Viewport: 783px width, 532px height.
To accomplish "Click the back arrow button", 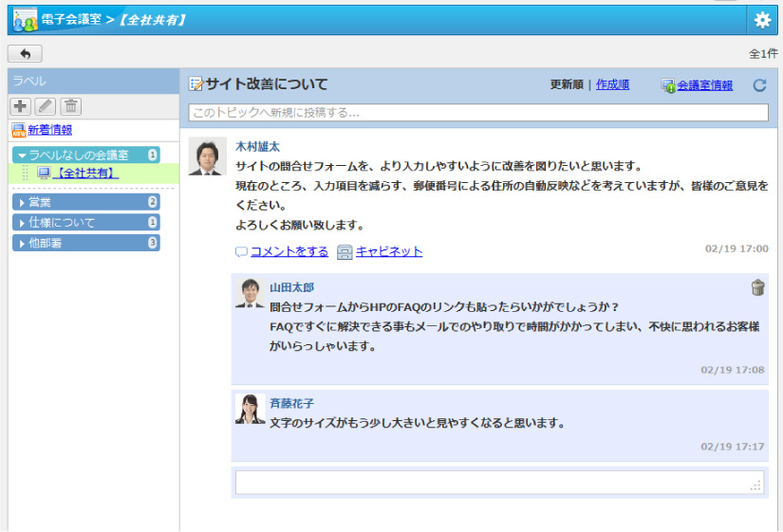I will point(25,53).
